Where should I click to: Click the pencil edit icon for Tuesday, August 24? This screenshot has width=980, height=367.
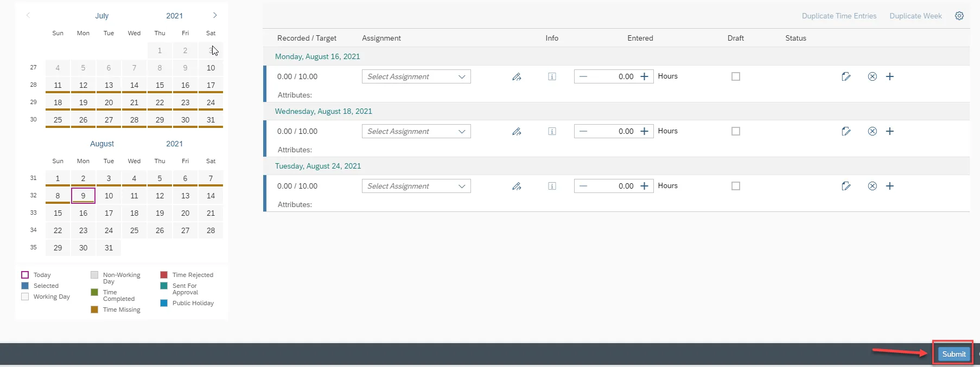(x=517, y=186)
